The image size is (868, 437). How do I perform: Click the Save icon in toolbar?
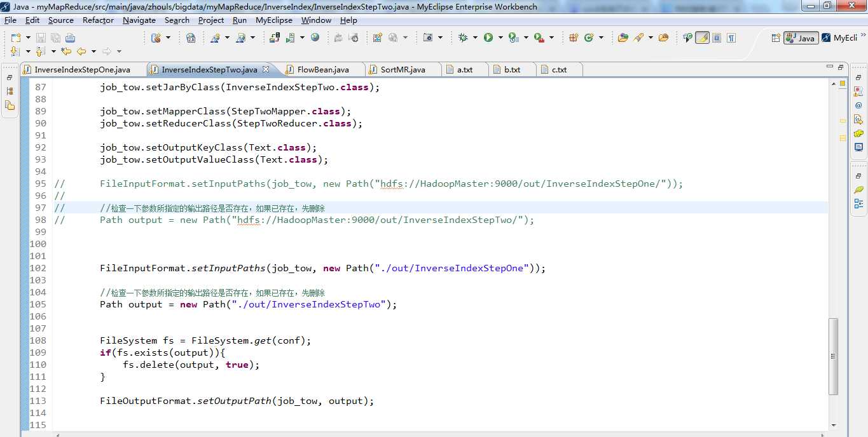41,38
